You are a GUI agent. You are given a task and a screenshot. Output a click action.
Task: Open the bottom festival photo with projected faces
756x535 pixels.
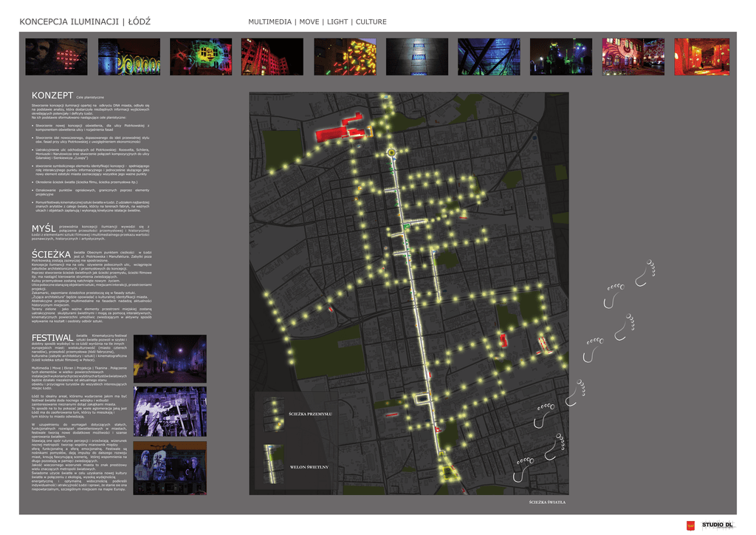[x=170, y=468]
